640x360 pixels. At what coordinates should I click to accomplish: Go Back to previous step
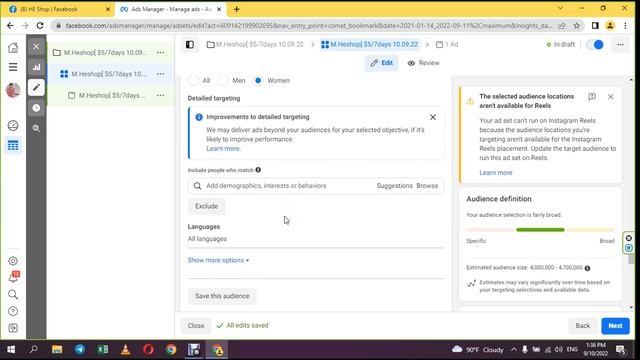pyautogui.click(x=582, y=326)
